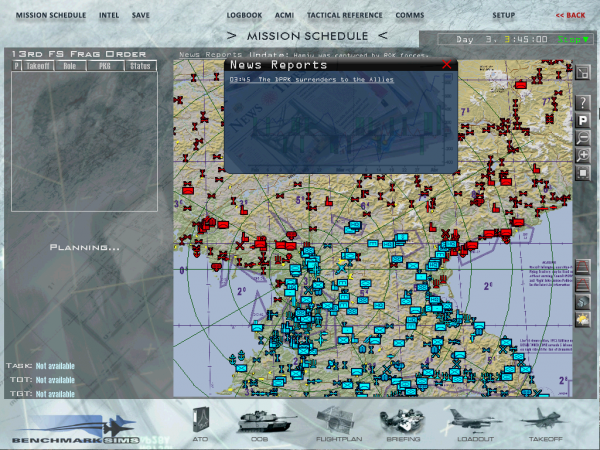The width and height of the screenshot is (600, 450).
Task: Open the SETUP screen
Action: coord(504,15)
